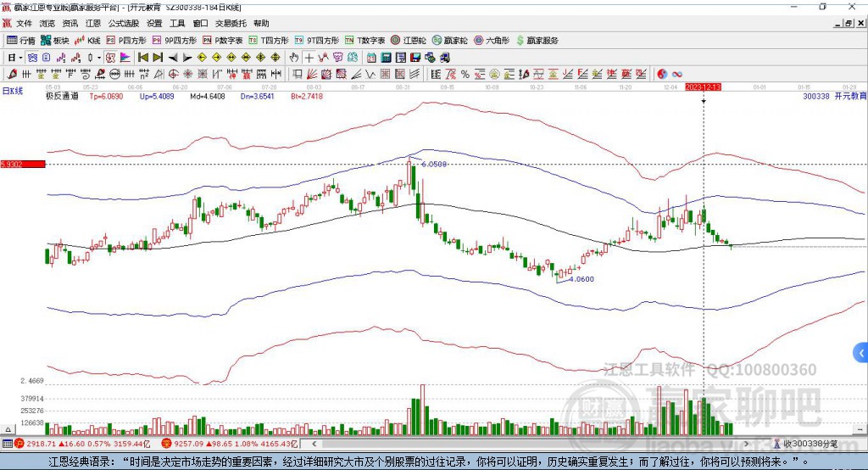Viewport: 868px width, 470px height.
Task: Open the 江恩轮 Gann wheel
Action: [x=409, y=41]
